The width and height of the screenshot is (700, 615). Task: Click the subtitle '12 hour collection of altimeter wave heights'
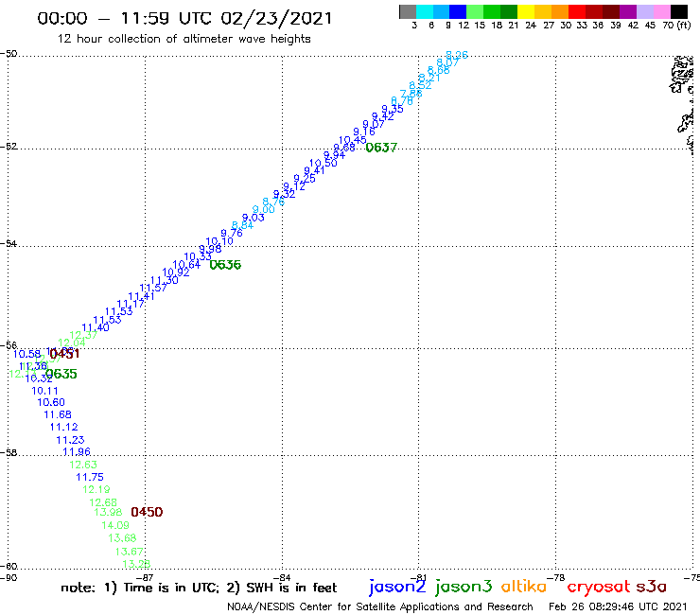click(x=184, y=39)
